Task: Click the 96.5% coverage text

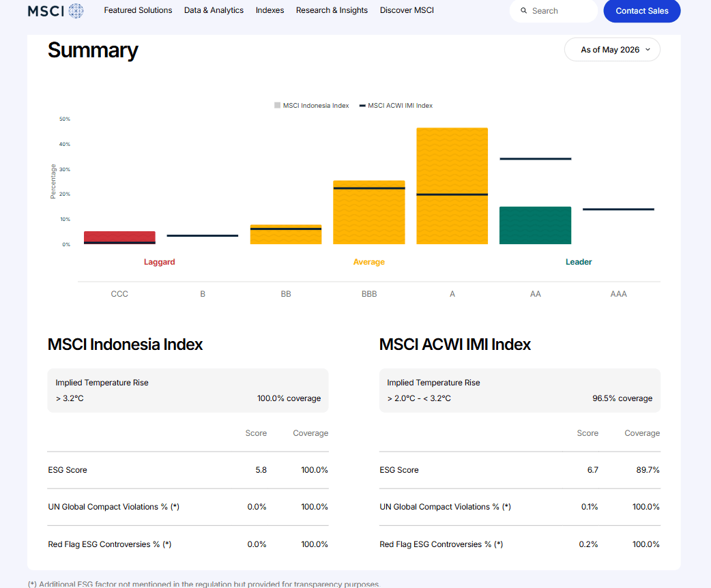Action: click(x=622, y=398)
